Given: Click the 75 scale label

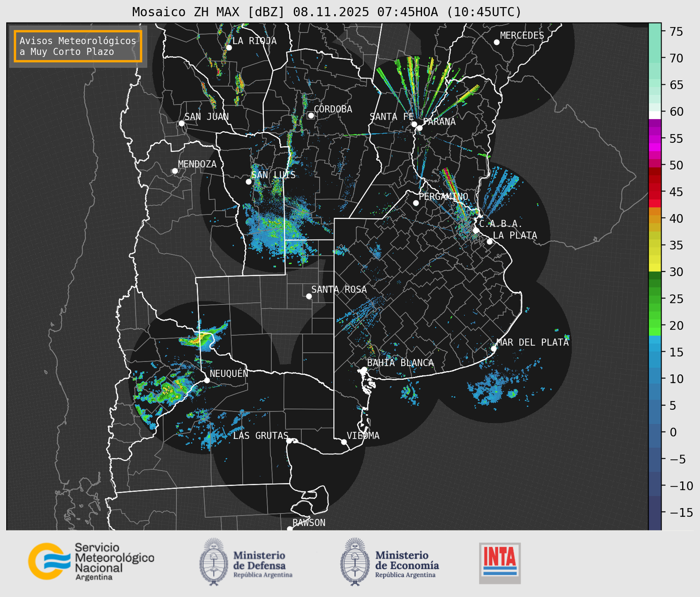Looking at the screenshot, I should pos(677,32).
